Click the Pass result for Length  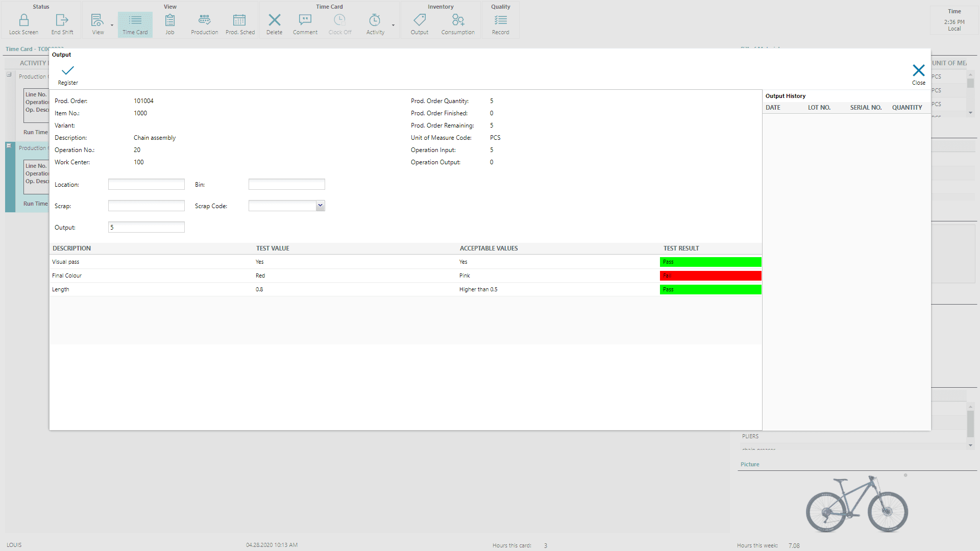(x=710, y=289)
